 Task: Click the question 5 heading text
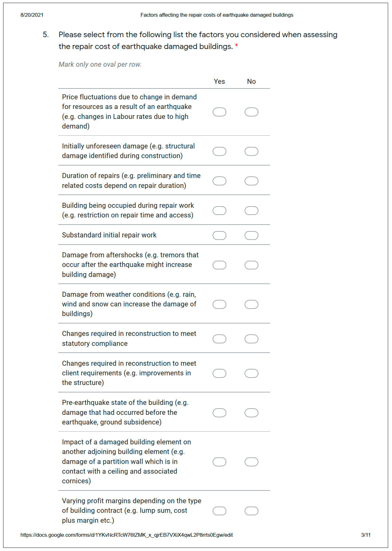point(198,41)
